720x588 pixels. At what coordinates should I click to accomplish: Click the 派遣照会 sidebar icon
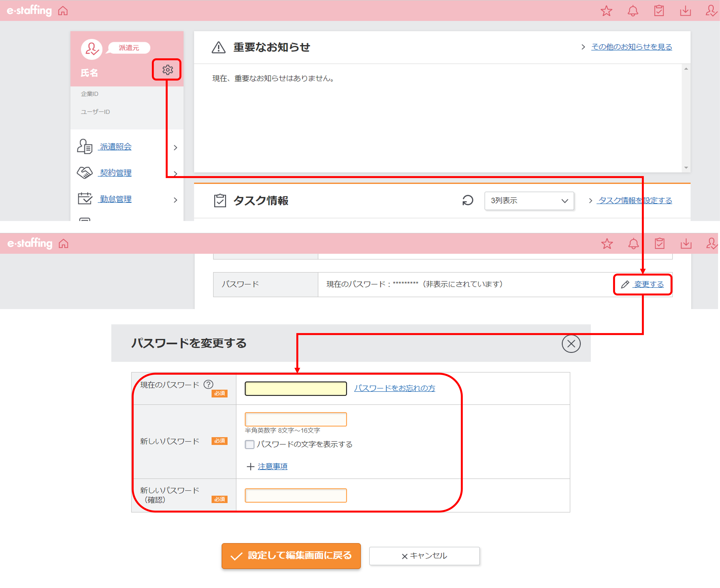point(85,147)
